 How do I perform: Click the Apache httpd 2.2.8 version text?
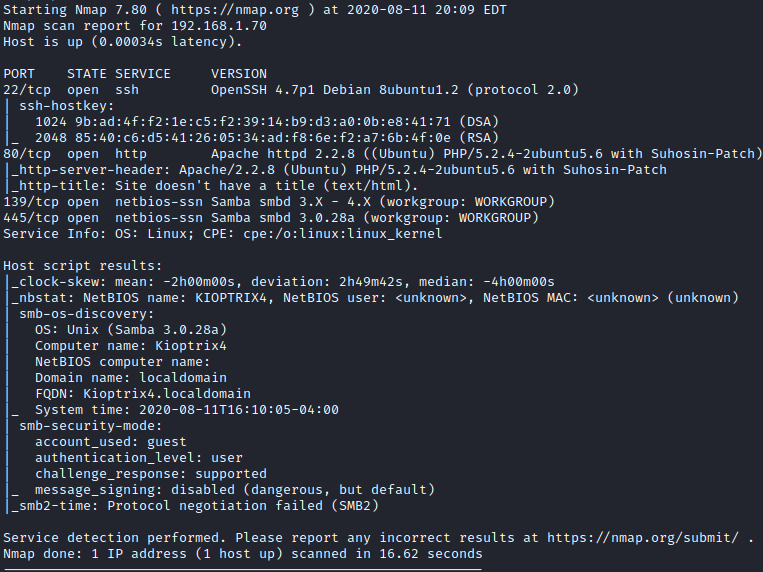(283, 154)
